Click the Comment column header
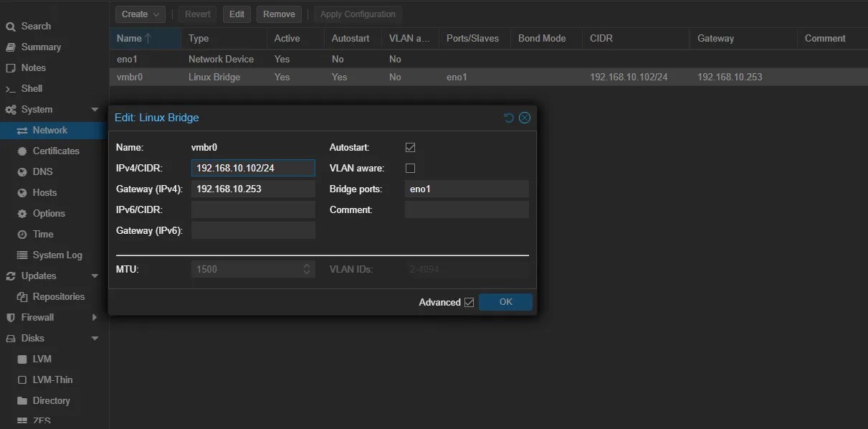 832,39
